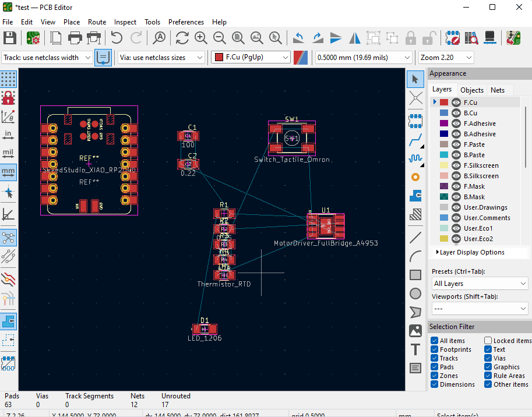Image resolution: width=532 pixels, height=417 pixels.
Task: Hide the F.Cu layer
Action: point(456,103)
